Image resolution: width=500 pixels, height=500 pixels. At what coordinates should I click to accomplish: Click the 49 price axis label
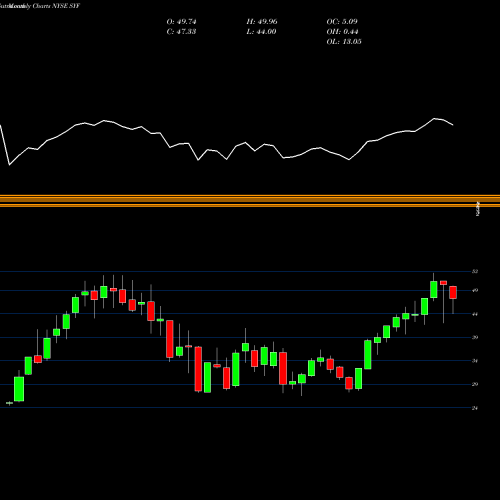(475, 290)
